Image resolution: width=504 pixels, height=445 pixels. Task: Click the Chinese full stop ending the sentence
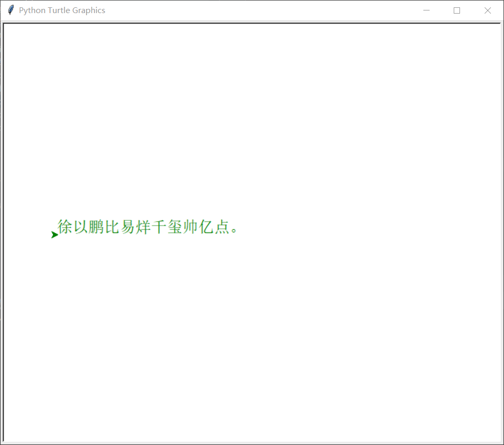tap(235, 229)
